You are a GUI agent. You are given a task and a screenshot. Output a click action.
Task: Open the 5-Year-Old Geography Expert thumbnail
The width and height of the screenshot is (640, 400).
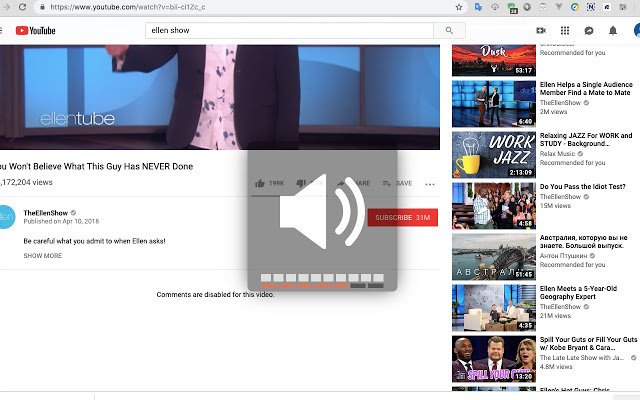494,308
